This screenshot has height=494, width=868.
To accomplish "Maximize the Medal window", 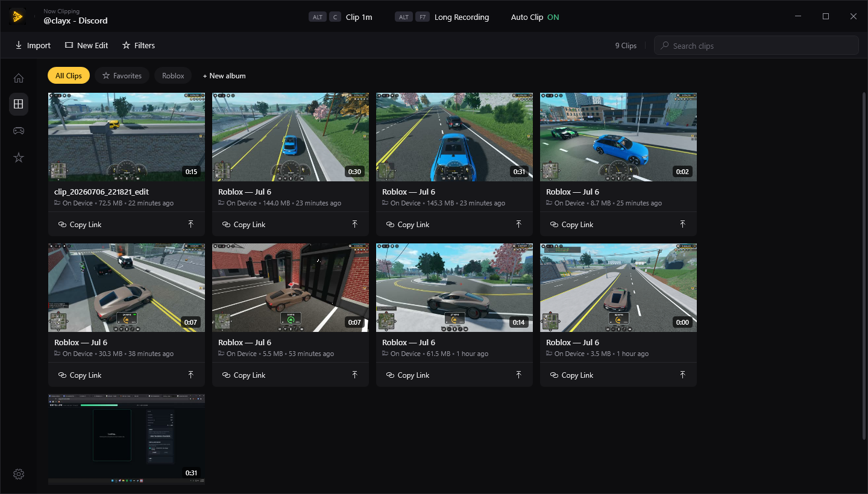I will click(826, 16).
